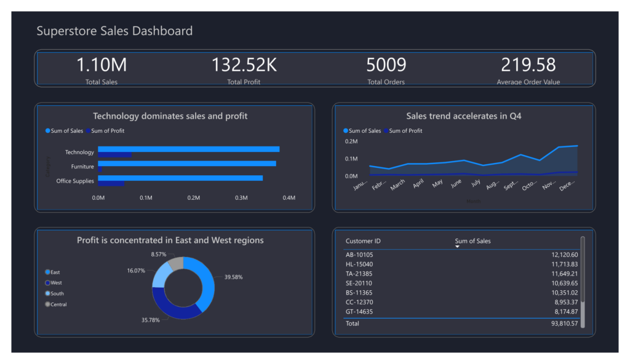Click the West donut segment labeled 35.78%

(x=173, y=309)
